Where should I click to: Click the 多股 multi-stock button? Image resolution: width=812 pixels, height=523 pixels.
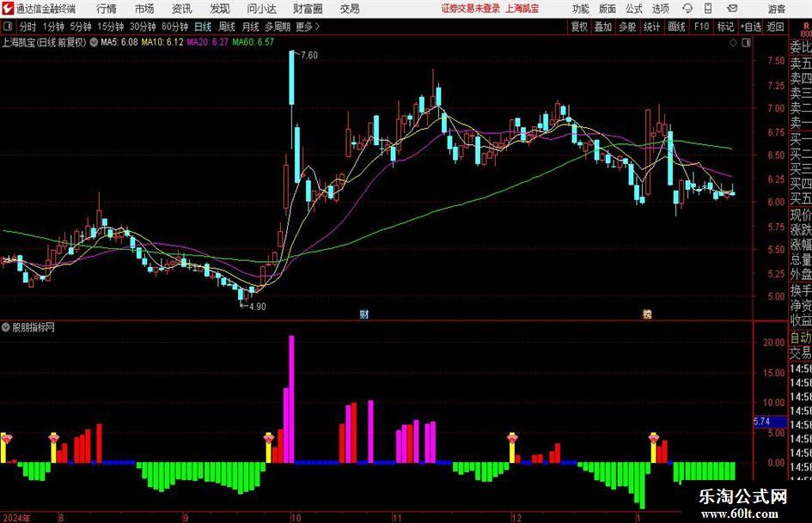pos(627,27)
